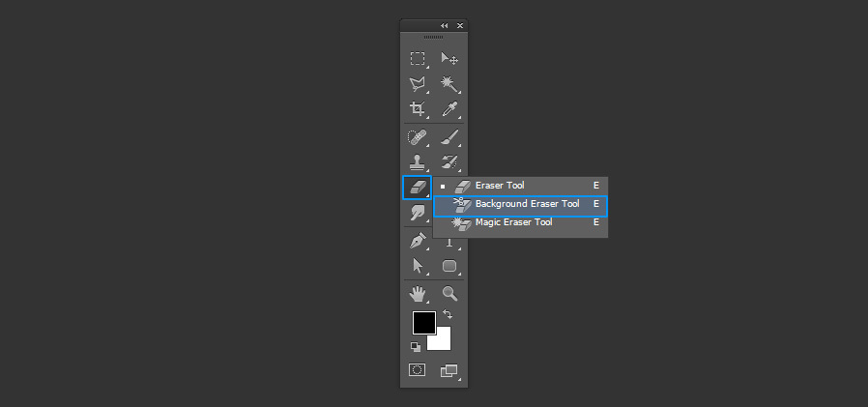Open the screen mode options
The height and width of the screenshot is (407, 868).
pos(448,369)
